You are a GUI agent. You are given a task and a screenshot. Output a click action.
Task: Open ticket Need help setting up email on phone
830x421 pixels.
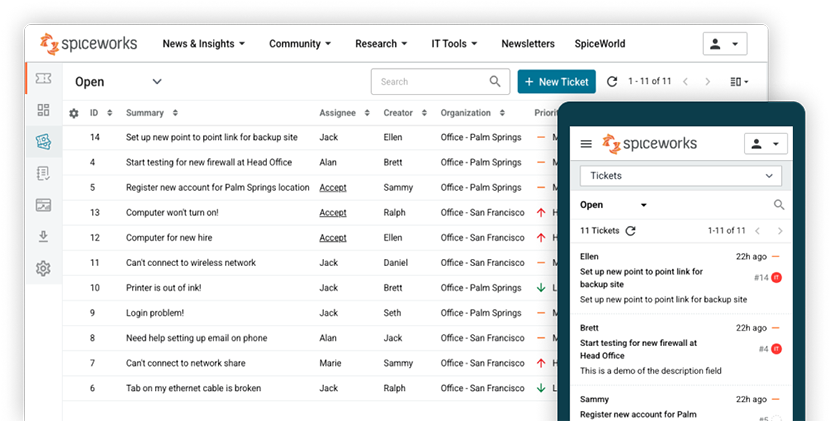point(196,338)
